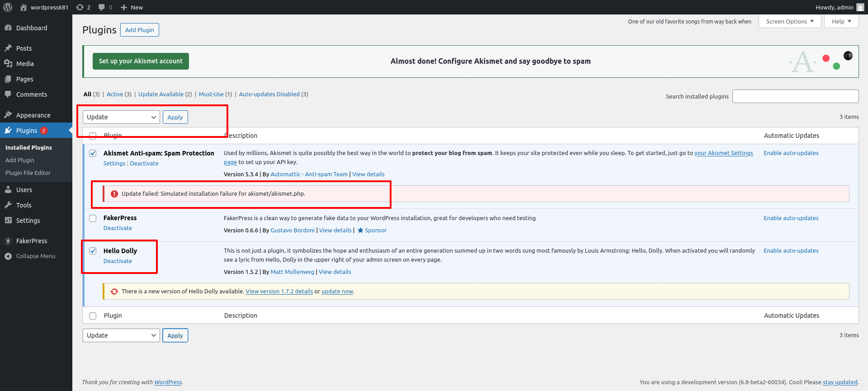The height and width of the screenshot is (391, 868).
Task: Deactivate the FakerPress plugin
Action: 118,228
